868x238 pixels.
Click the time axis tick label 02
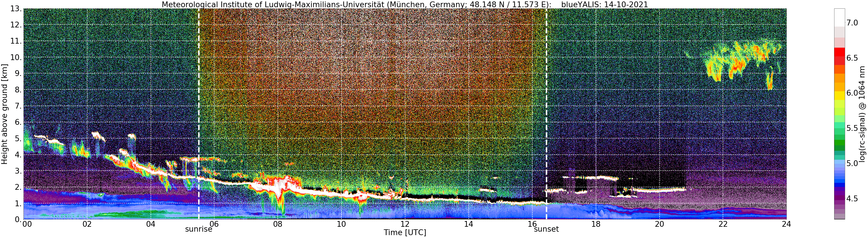click(x=87, y=224)
